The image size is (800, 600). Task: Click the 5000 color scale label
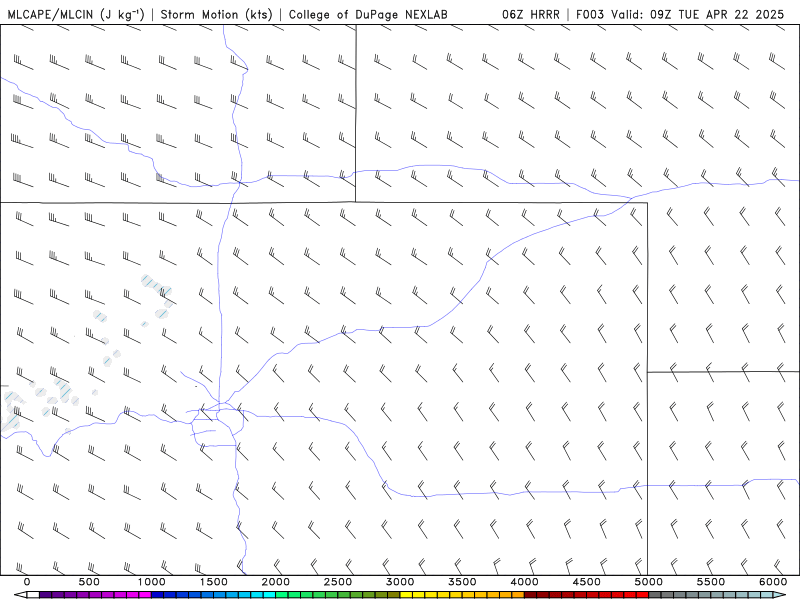649,582
